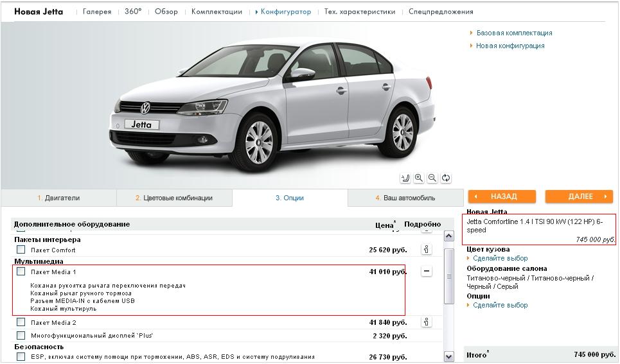Click the Мультимедиа section heading
This screenshot has width=620, height=364.
click(x=39, y=261)
